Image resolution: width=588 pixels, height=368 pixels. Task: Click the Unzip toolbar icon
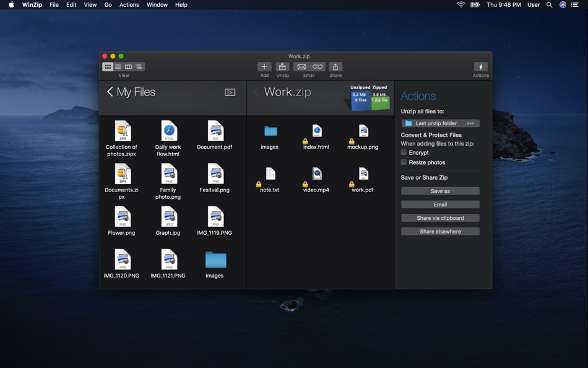pyautogui.click(x=282, y=67)
